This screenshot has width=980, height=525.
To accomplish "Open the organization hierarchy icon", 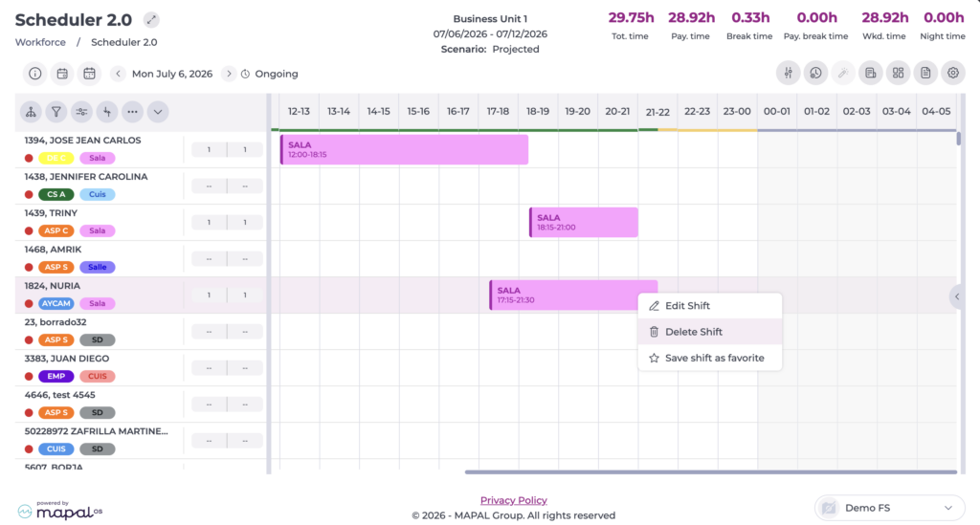I will click(31, 112).
